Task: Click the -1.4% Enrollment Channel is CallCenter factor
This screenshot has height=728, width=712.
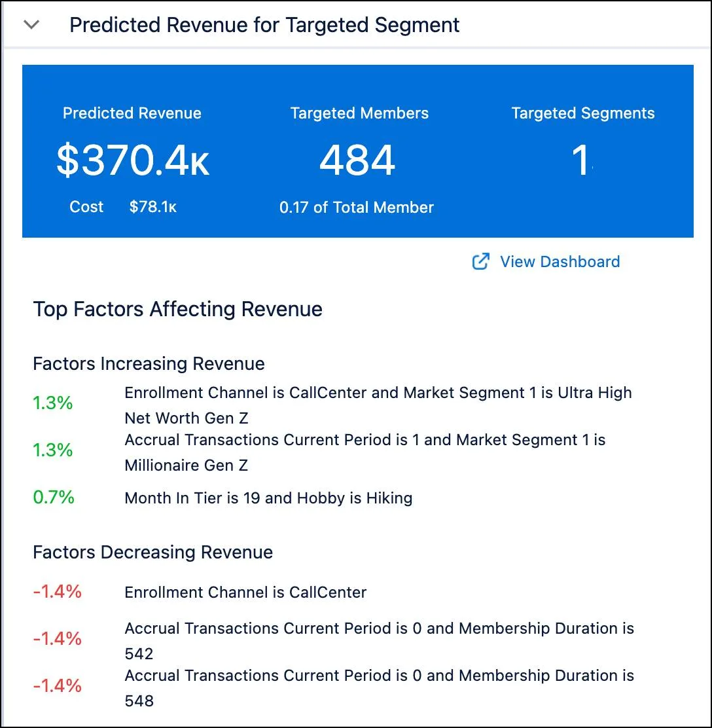Action: 247,592
